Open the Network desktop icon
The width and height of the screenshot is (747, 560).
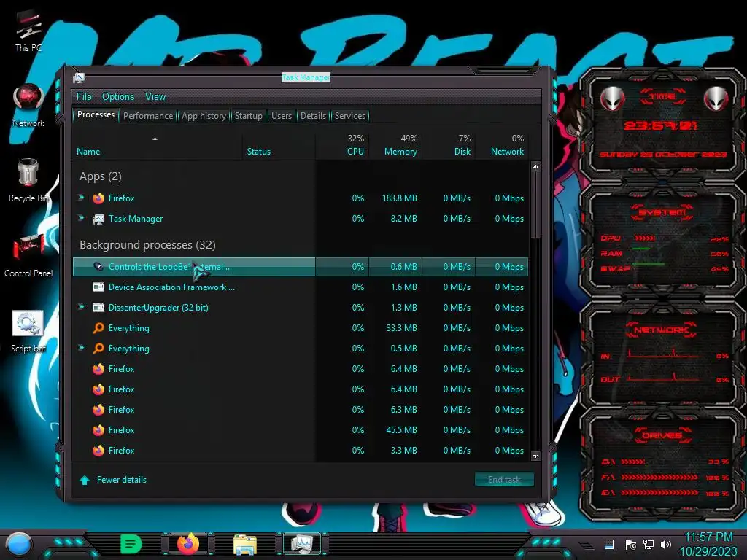pos(28,105)
